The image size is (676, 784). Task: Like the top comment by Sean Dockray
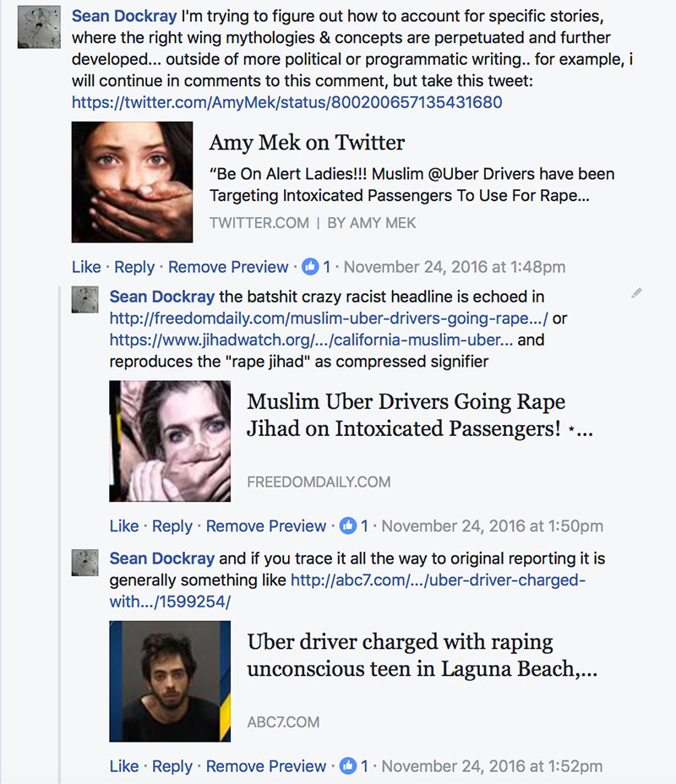click(x=86, y=267)
